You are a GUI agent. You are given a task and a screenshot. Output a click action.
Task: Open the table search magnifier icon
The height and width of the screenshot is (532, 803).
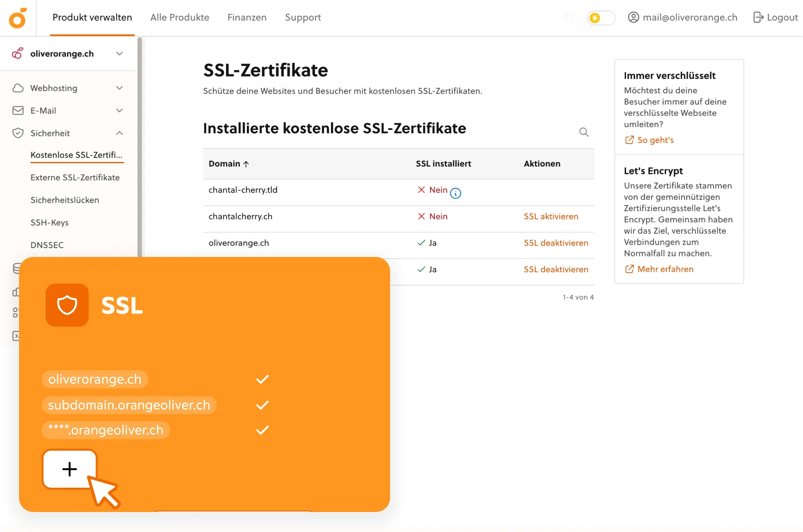tap(584, 132)
